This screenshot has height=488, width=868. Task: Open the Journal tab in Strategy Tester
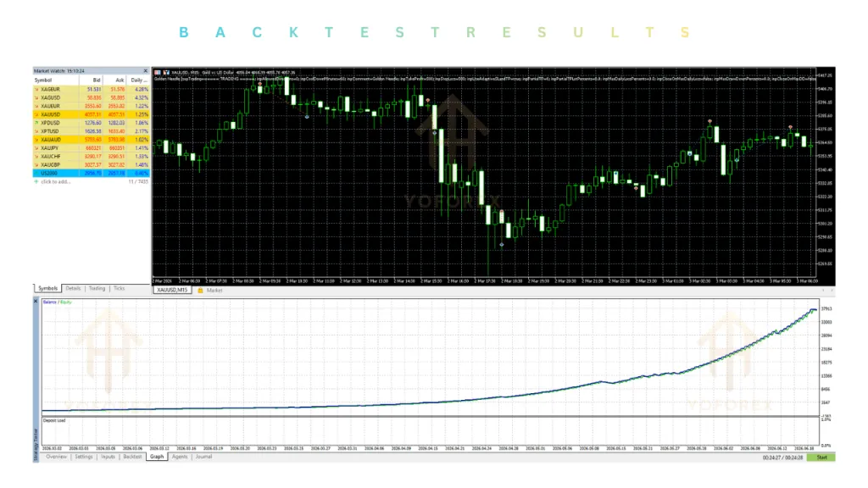tap(203, 457)
